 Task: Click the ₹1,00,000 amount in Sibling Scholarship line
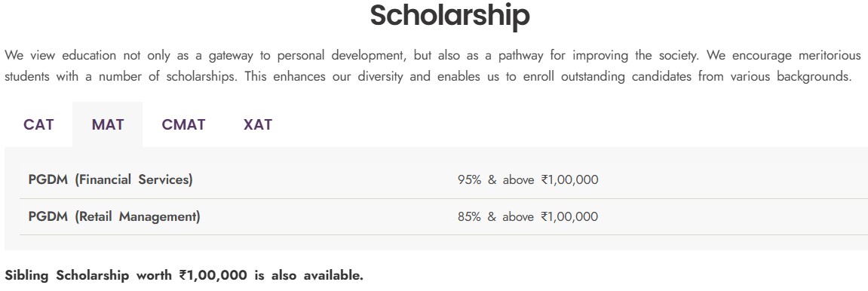coord(213,275)
